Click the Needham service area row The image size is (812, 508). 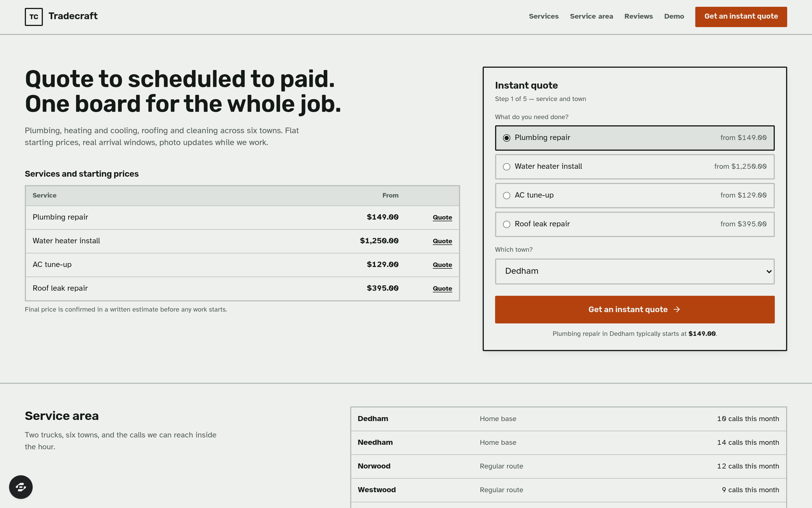[x=568, y=443]
